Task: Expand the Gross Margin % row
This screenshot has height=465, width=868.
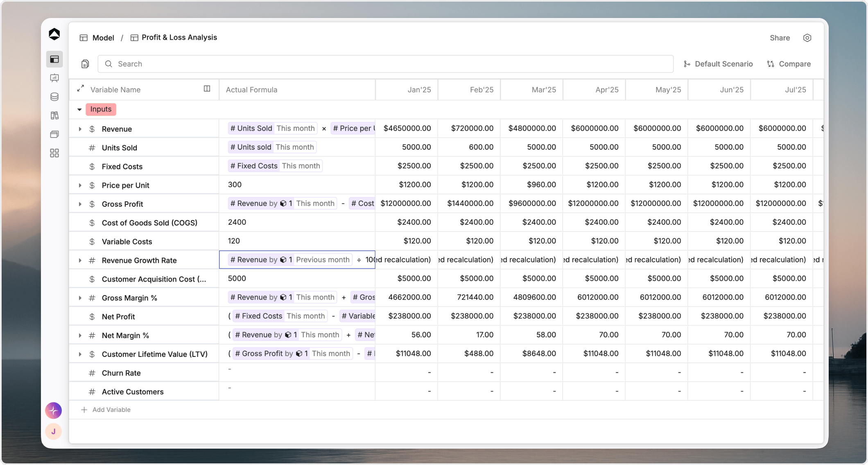Action: tap(80, 298)
